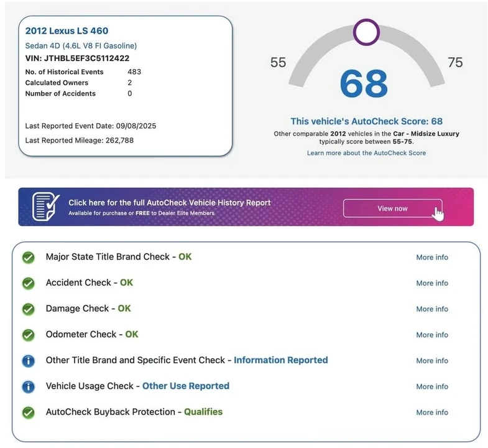This screenshot has height=448, width=488.
Task: Click the green check icon beside Odometer Check
Action: pos(29,335)
